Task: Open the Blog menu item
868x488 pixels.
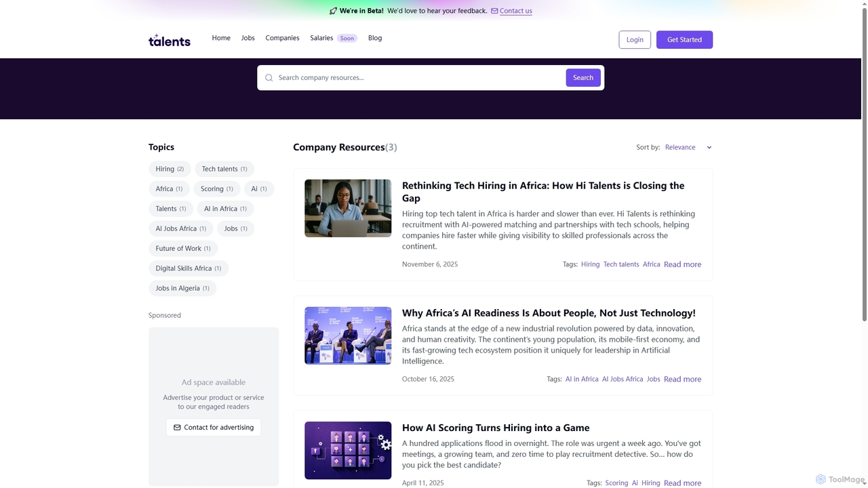Action: click(375, 38)
